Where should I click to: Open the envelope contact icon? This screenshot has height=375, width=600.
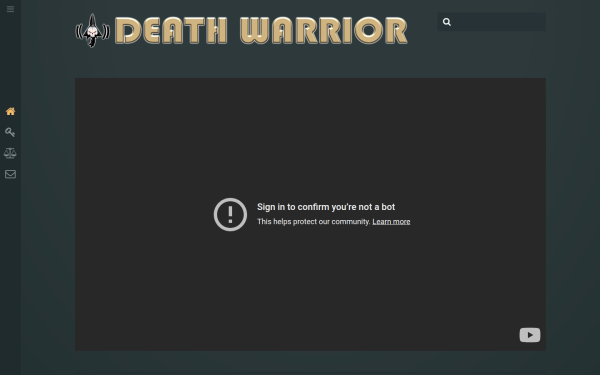(x=10, y=174)
